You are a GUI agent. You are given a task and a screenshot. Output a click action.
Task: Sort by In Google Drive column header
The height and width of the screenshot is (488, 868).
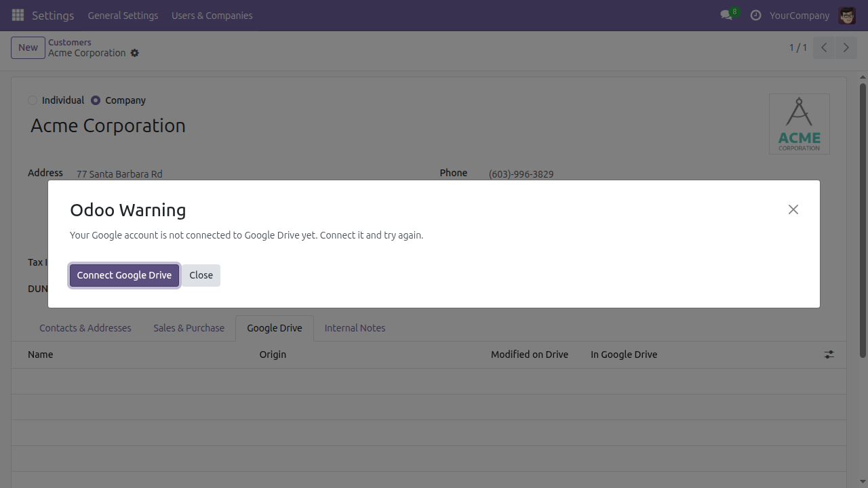coord(624,354)
